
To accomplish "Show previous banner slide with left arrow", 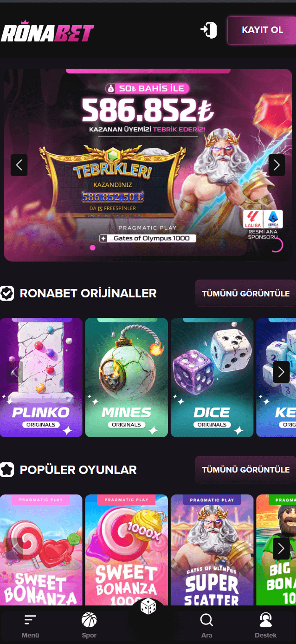I will tap(19, 165).
